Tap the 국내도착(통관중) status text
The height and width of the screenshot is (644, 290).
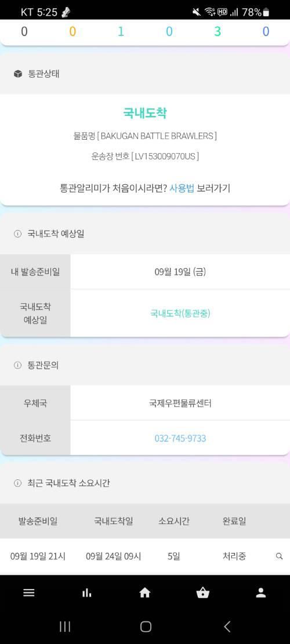pos(180,314)
